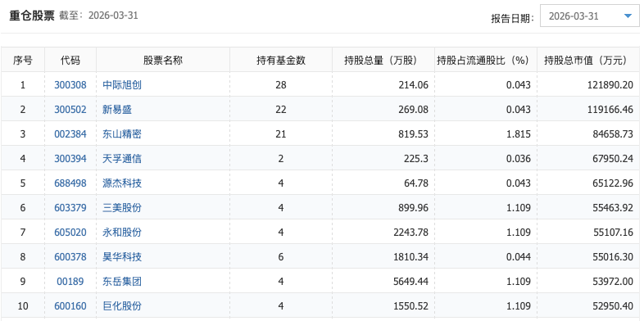644x321 pixels.
Task: Open stock name link 三美股份
Action: point(122,208)
